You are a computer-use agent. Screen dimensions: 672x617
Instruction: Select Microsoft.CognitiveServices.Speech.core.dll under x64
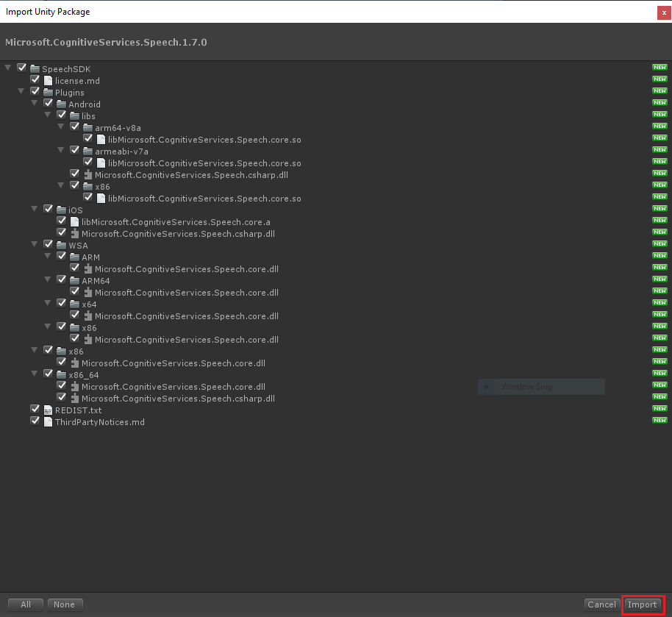pos(187,316)
